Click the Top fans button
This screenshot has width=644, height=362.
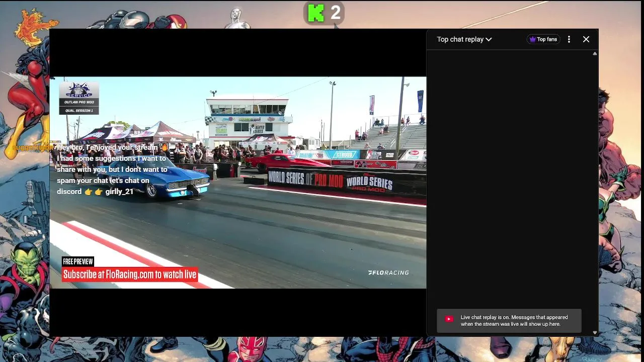[543, 39]
